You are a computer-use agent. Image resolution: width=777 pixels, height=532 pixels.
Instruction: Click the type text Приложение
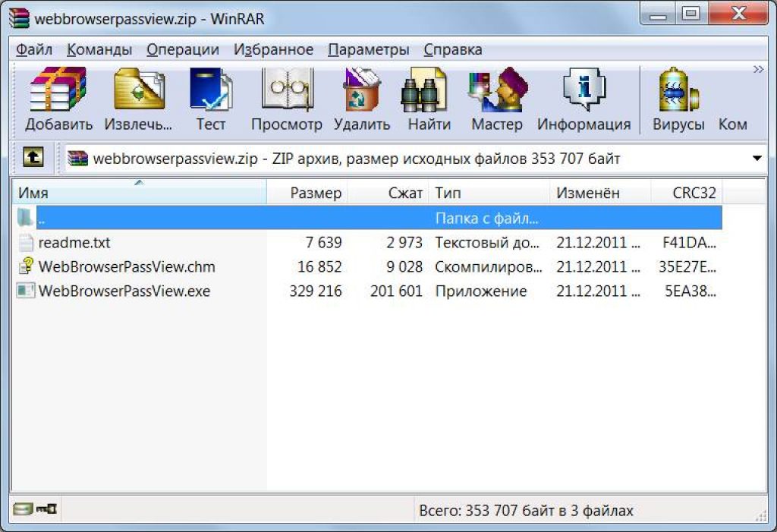pyautogui.click(x=480, y=291)
